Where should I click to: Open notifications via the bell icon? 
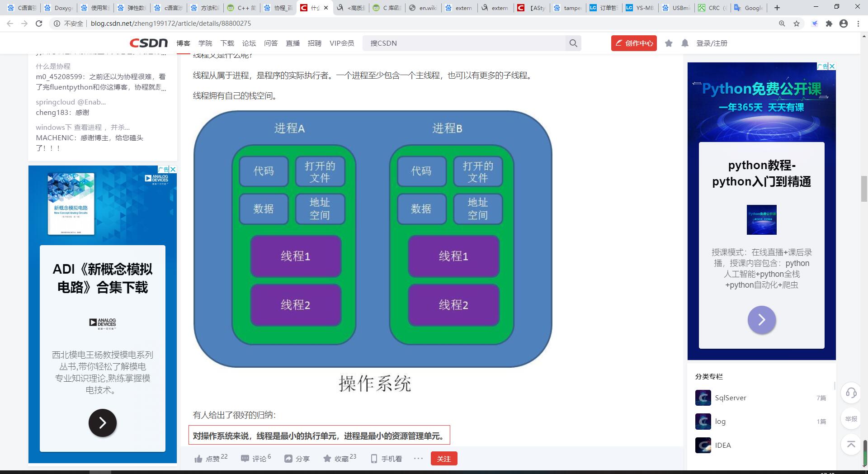[x=685, y=43]
